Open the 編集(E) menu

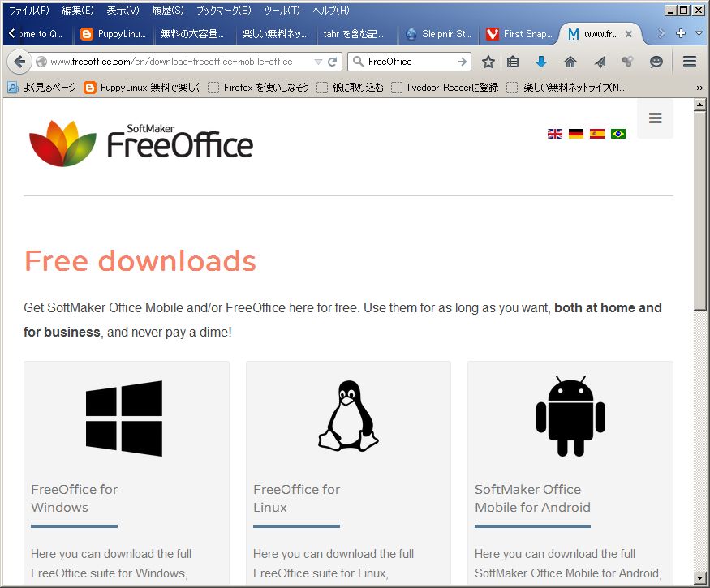pos(77,10)
